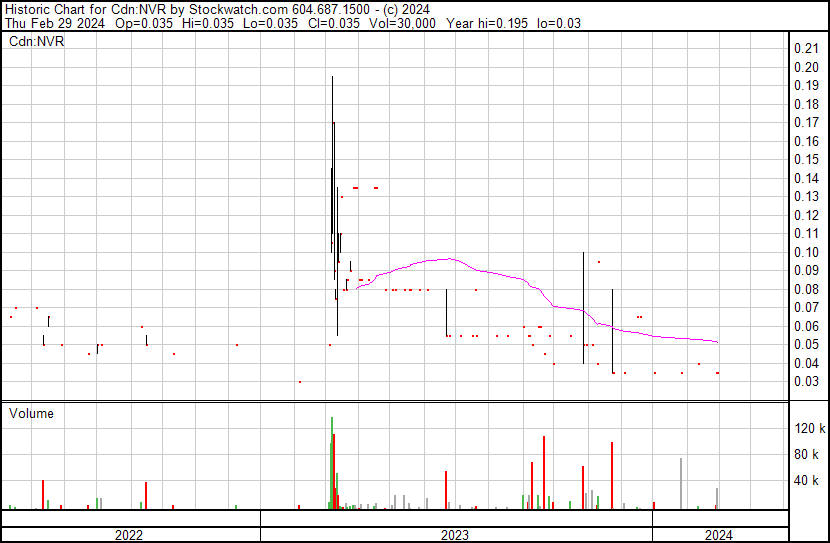Click the 0.09 price axis label
The width and height of the screenshot is (830, 543).
[806, 270]
